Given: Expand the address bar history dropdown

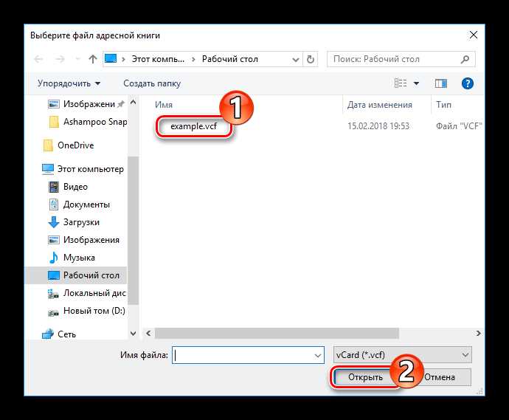Looking at the screenshot, I should 295,60.
